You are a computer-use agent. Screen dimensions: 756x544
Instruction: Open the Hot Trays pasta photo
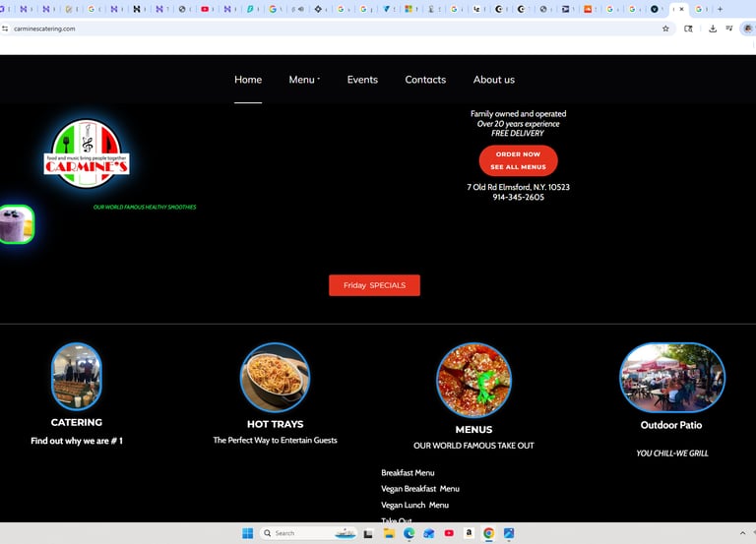[275, 378]
